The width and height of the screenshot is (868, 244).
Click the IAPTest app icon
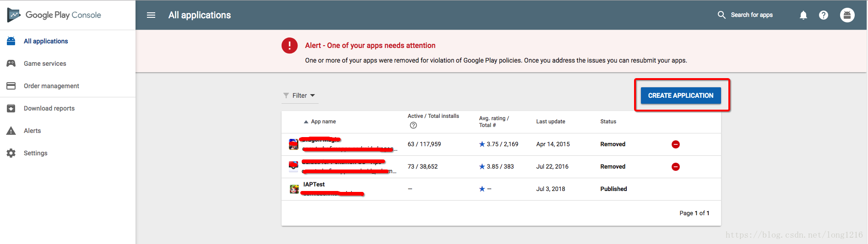(x=294, y=189)
